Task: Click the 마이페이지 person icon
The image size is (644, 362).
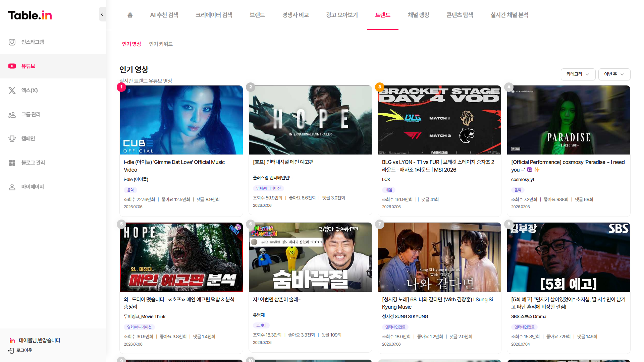Action: (x=12, y=187)
